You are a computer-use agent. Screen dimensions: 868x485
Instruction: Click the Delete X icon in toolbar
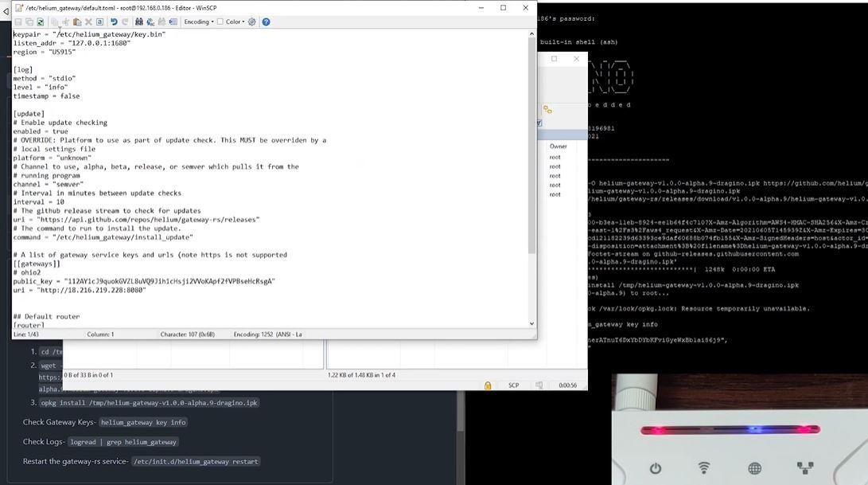tap(88, 22)
